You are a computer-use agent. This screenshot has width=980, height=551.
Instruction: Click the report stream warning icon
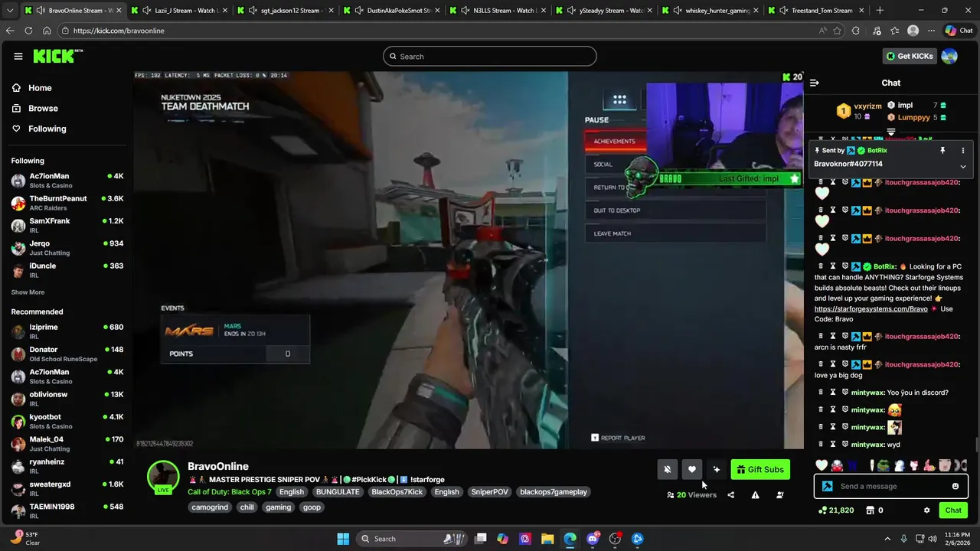[x=755, y=495]
